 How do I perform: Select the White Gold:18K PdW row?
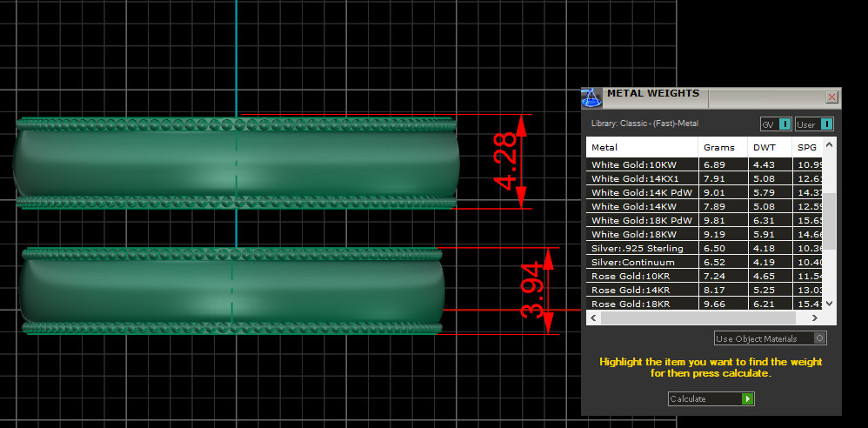pyautogui.click(x=642, y=220)
